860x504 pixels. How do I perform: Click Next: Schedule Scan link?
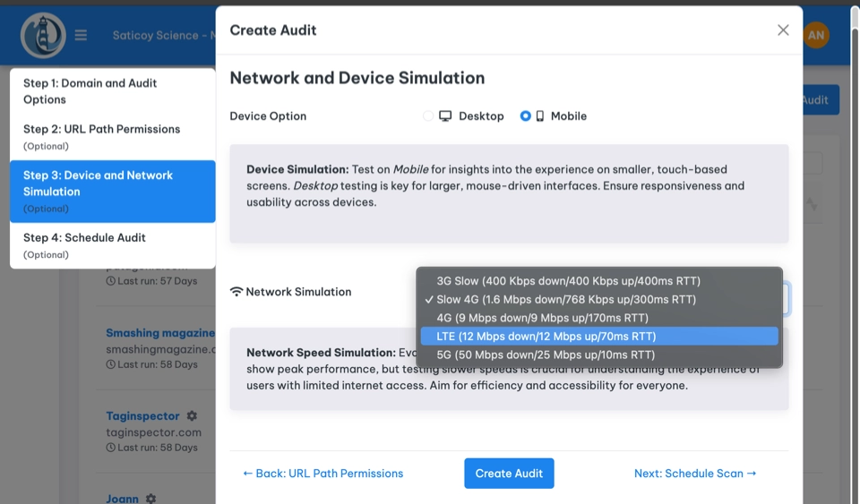click(694, 474)
